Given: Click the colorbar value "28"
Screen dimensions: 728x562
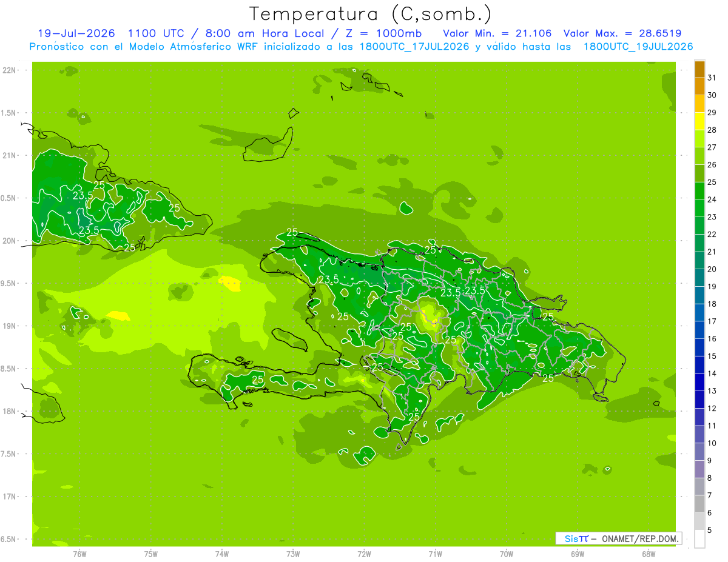Looking at the screenshot, I should pos(712,130).
